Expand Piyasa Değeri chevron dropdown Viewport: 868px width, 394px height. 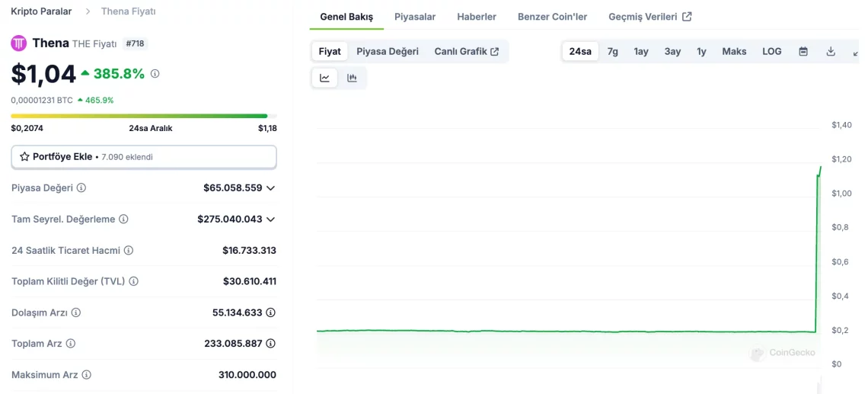tap(270, 188)
